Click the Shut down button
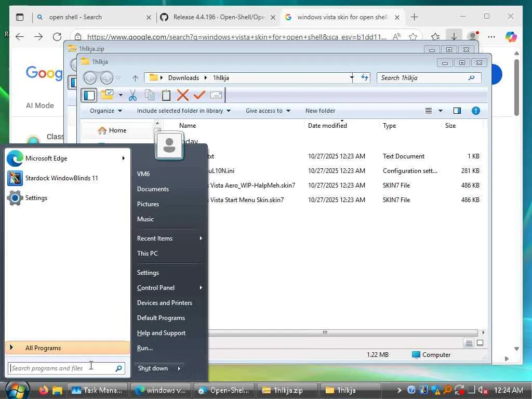 click(x=153, y=368)
